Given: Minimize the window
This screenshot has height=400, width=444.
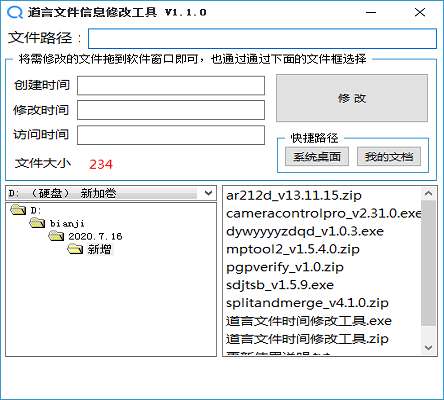Looking at the screenshot, I should [x=371, y=13].
